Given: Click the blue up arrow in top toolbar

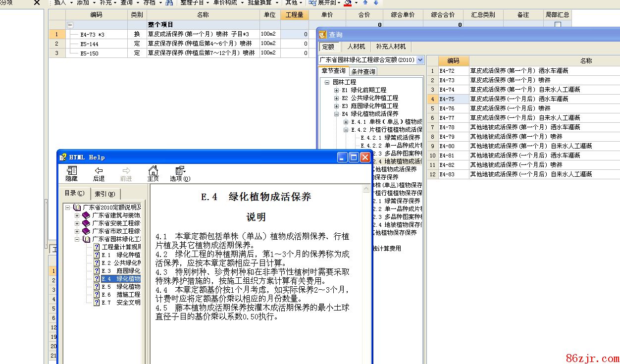Looking at the screenshot, I should [365, 2].
